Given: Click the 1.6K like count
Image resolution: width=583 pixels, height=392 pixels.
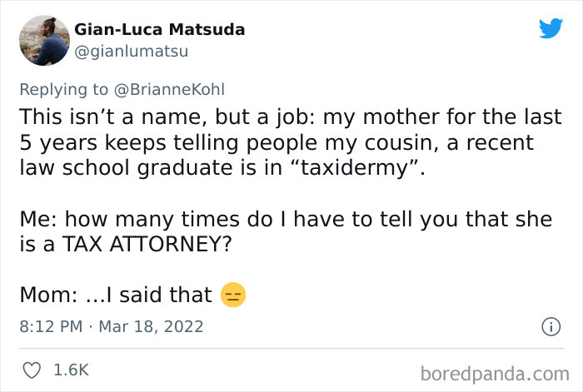Looking at the screenshot, I should coord(72,369).
